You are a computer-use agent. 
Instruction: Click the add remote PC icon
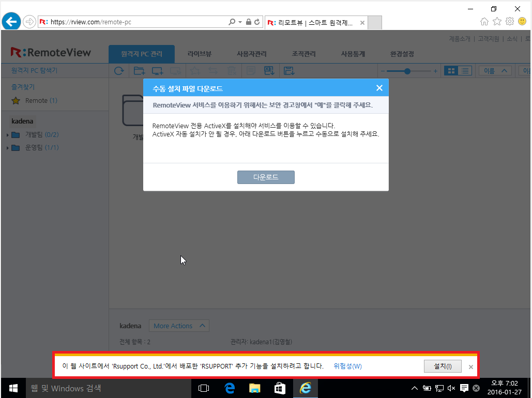157,71
